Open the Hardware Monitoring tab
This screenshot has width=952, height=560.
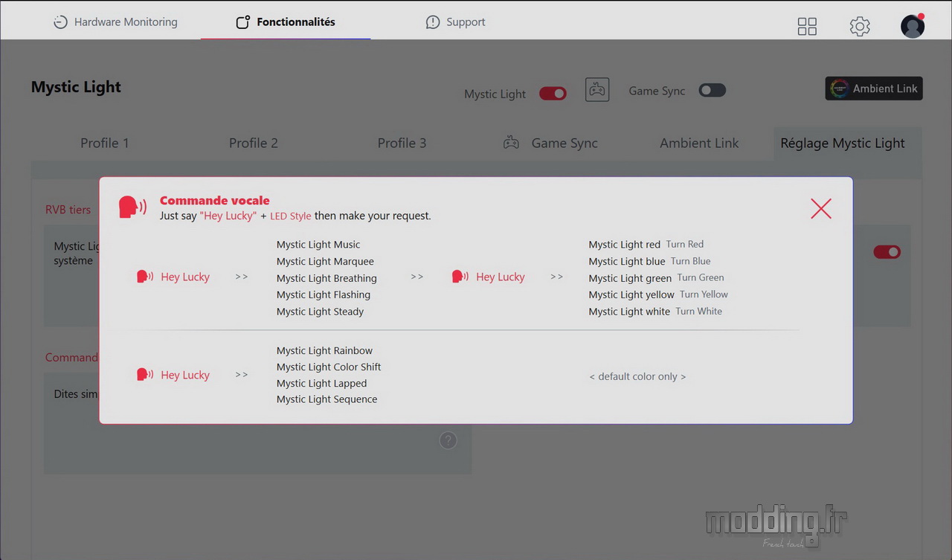point(115,22)
